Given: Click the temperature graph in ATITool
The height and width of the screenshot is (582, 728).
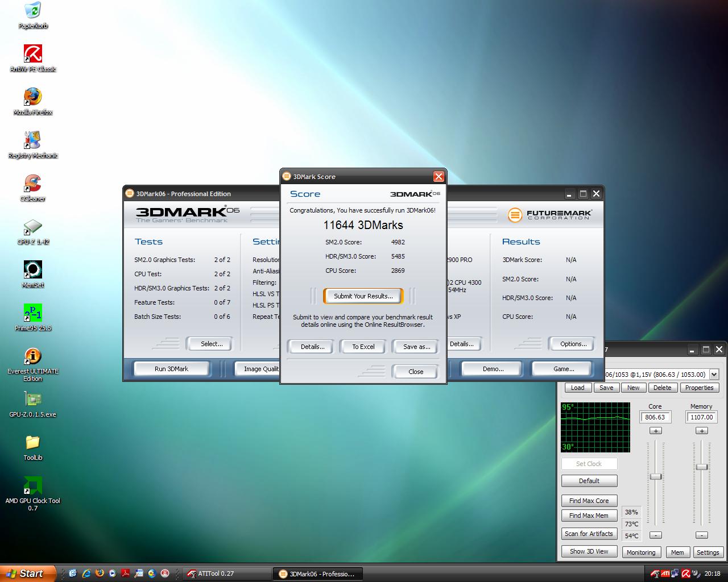Looking at the screenshot, I should point(595,427).
